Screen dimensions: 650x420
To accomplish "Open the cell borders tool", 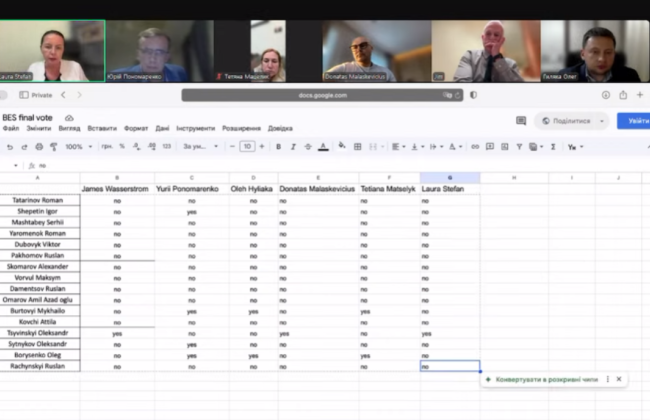I will 358,146.
